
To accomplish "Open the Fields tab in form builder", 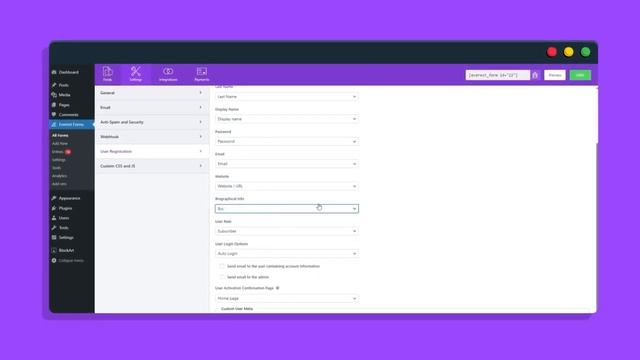I will tap(107, 74).
